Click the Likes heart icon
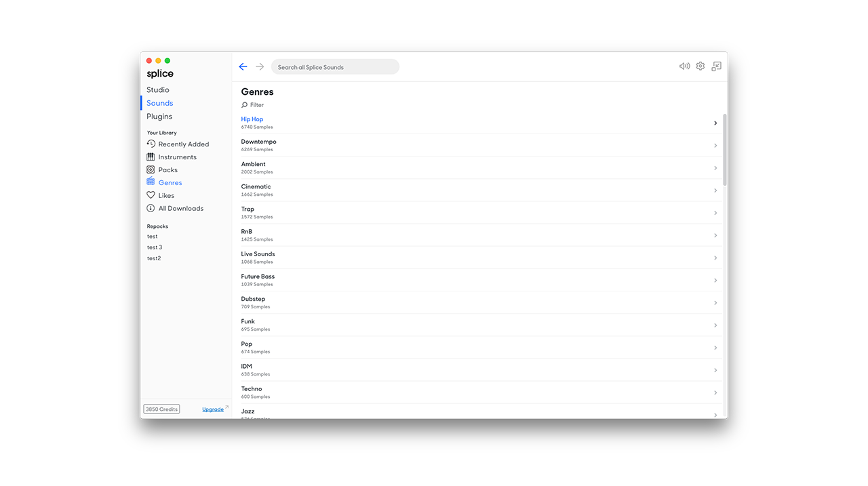The height and width of the screenshot is (486, 868). pyautogui.click(x=151, y=195)
